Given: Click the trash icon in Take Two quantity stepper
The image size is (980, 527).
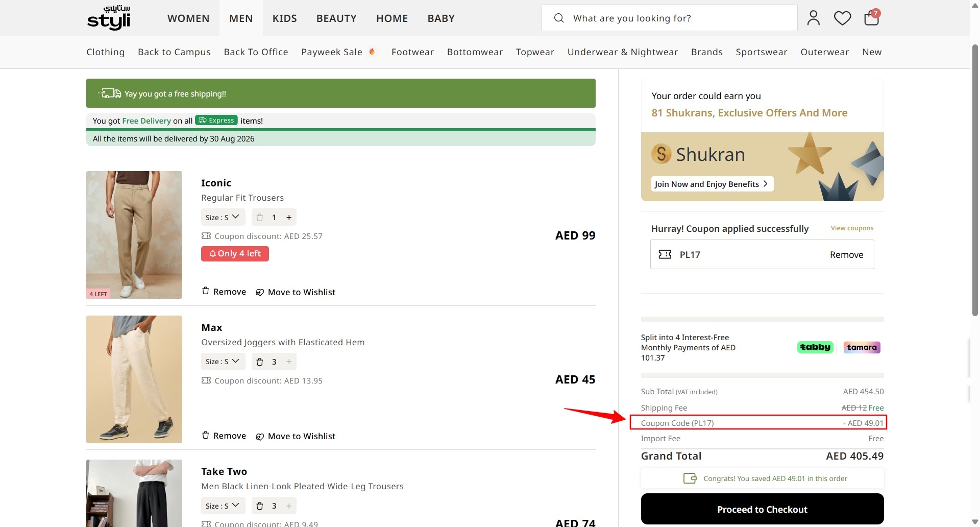Looking at the screenshot, I should pos(259,506).
